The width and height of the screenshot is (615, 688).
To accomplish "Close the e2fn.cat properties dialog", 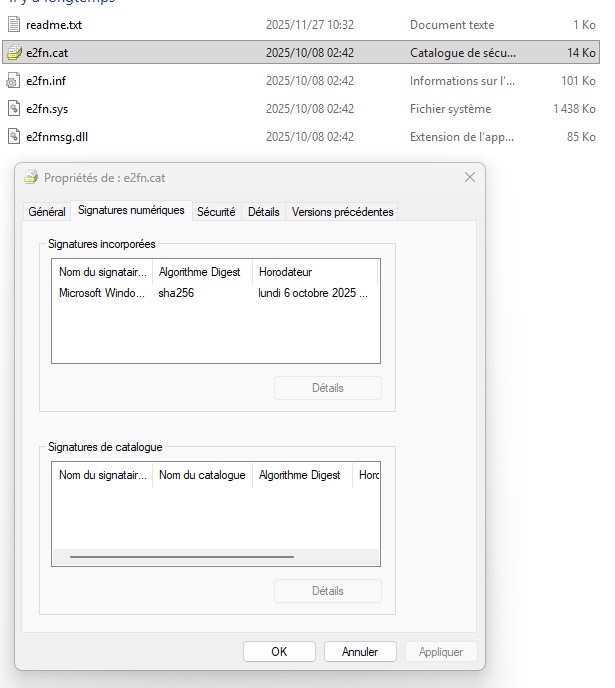I will pos(469,177).
